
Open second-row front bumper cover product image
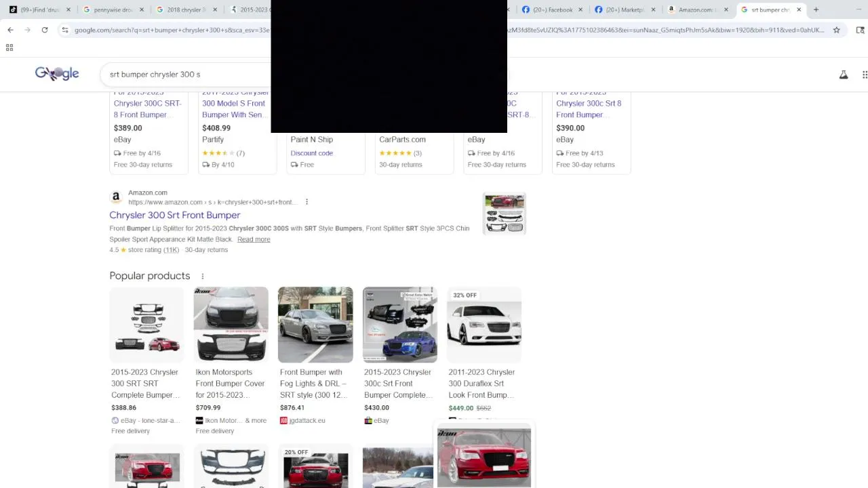[231, 466]
